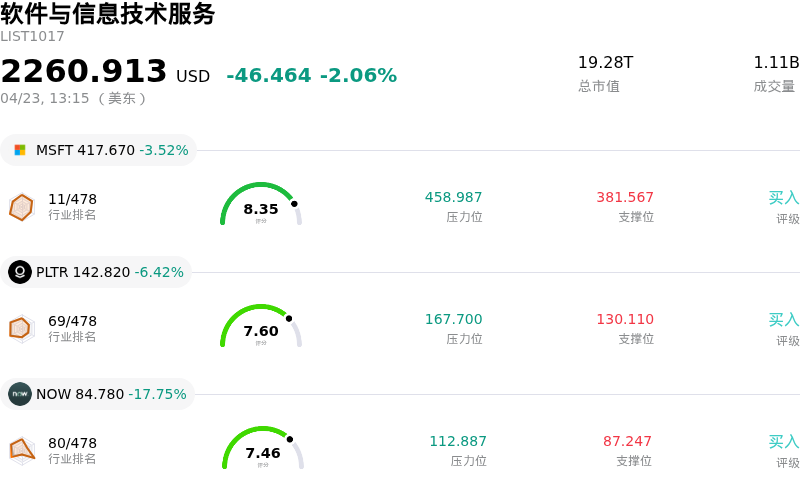The height and width of the screenshot is (488, 800).
Task: Open MSFT 买入 rating link
Action: coord(783,198)
